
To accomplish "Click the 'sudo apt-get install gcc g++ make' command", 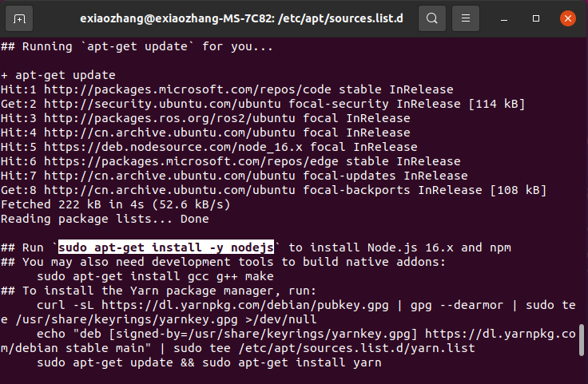I will click(x=147, y=276).
